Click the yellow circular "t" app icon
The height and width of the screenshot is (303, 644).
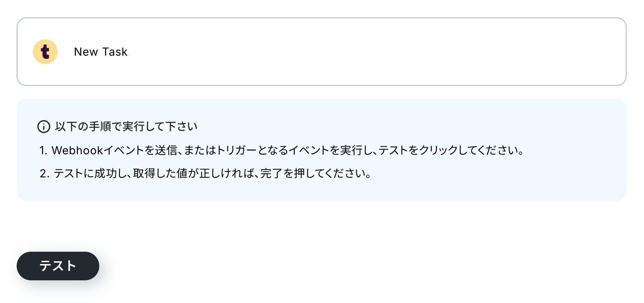pyautogui.click(x=45, y=52)
